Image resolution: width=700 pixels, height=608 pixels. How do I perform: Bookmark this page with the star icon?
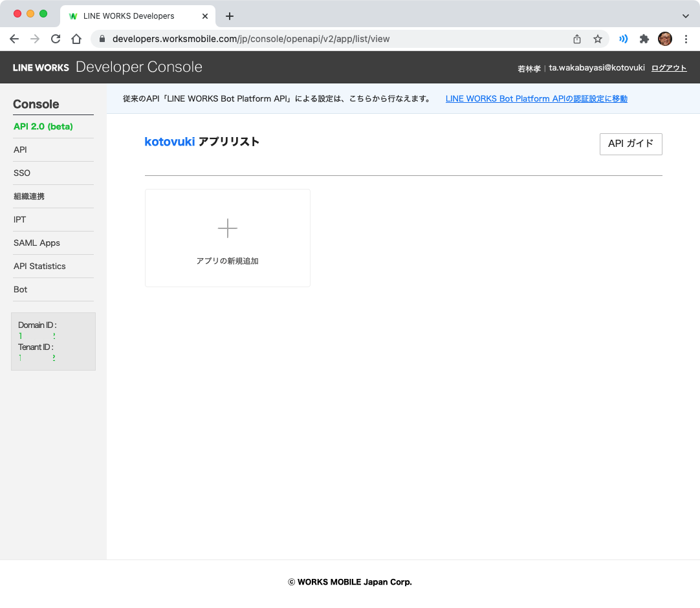tap(598, 39)
